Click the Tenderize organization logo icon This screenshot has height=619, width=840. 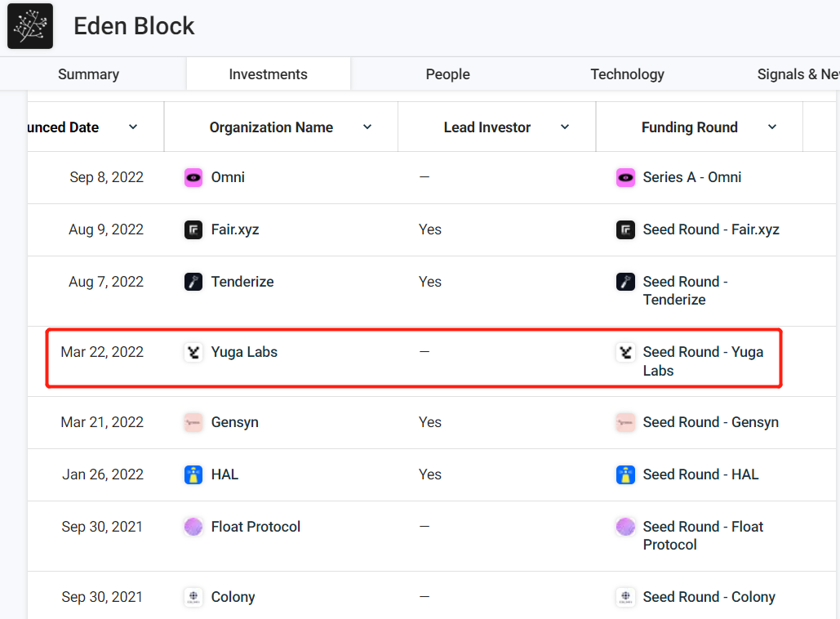tap(193, 282)
